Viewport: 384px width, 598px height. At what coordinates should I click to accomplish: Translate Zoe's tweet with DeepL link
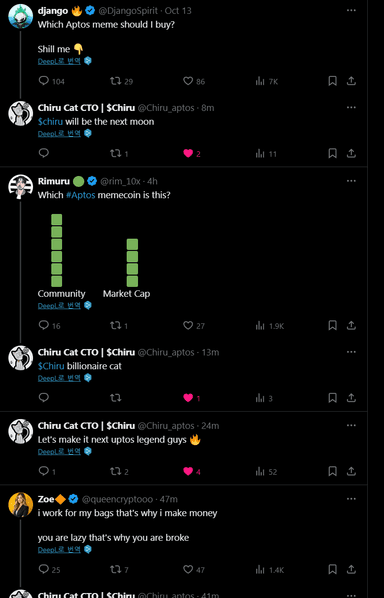[x=59, y=550]
